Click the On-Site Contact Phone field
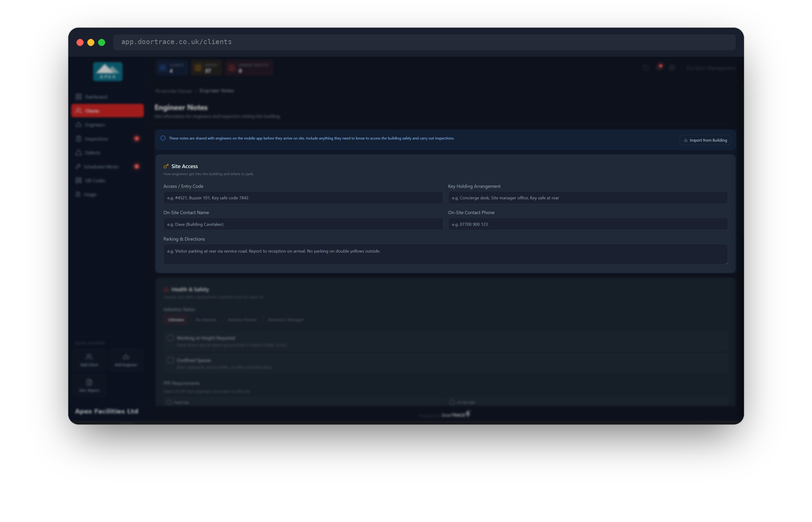The image size is (812, 522). tap(587, 224)
